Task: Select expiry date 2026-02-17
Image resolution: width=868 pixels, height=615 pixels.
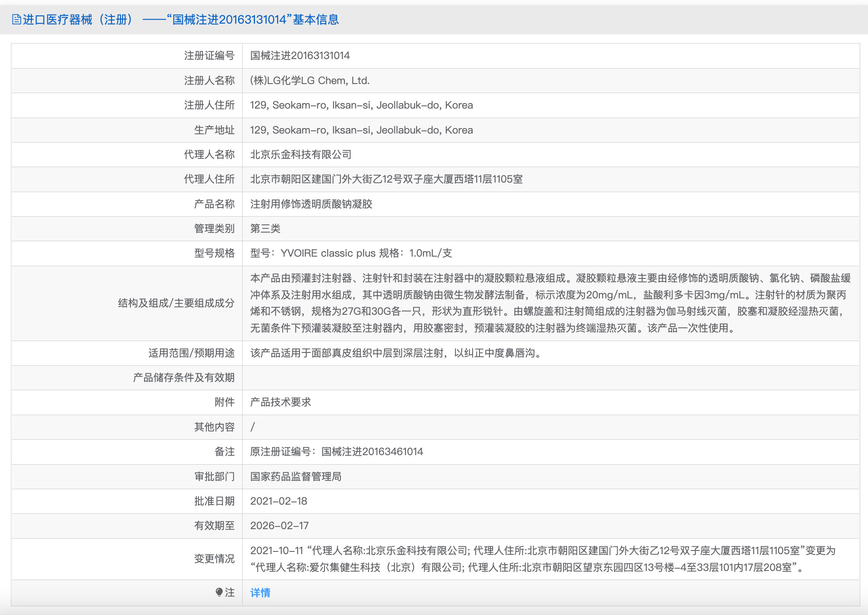Action: (x=279, y=526)
